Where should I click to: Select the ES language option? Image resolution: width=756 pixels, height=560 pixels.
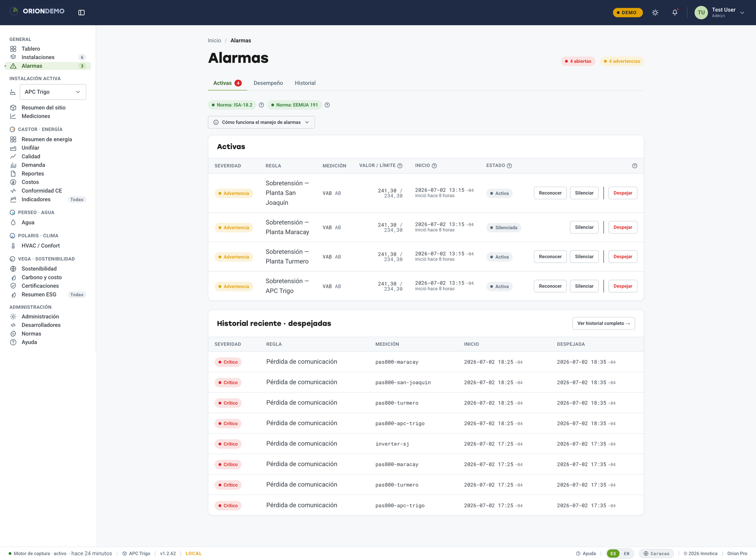pyautogui.click(x=613, y=554)
